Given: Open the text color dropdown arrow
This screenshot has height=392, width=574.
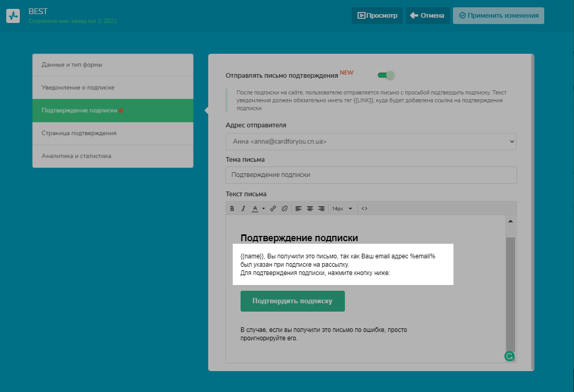Looking at the screenshot, I should (x=264, y=209).
